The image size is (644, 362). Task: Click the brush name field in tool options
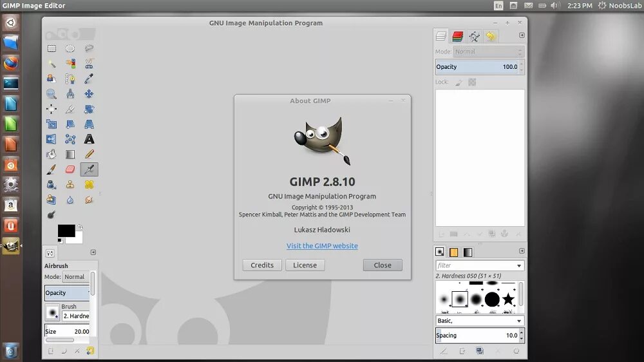pyautogui.click(x=76, y=316)
